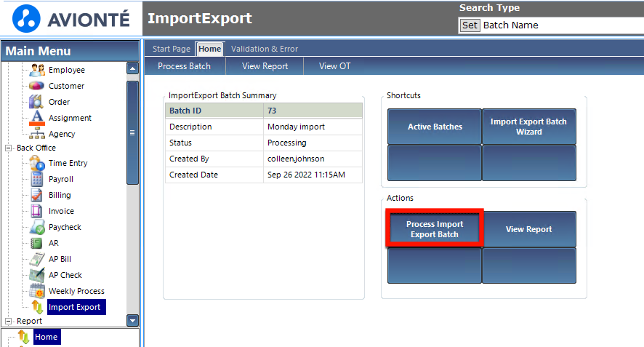Open Customer in the Main Menu tree

(66, 86)
